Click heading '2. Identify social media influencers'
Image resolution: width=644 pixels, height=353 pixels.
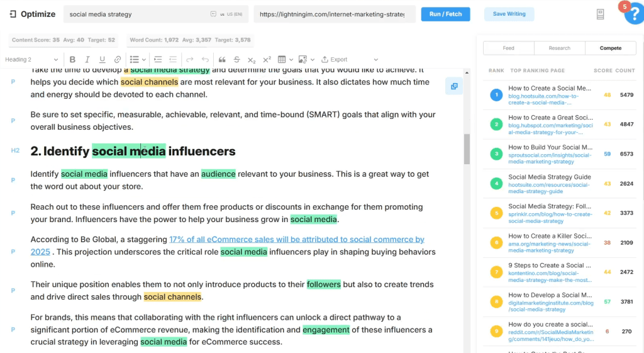click(x=133, y=151)
